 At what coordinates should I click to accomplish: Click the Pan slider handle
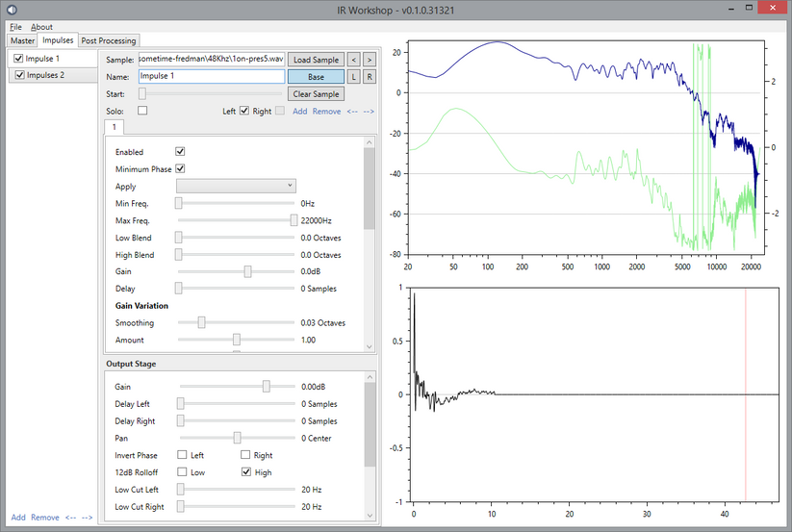coord(237,438)
